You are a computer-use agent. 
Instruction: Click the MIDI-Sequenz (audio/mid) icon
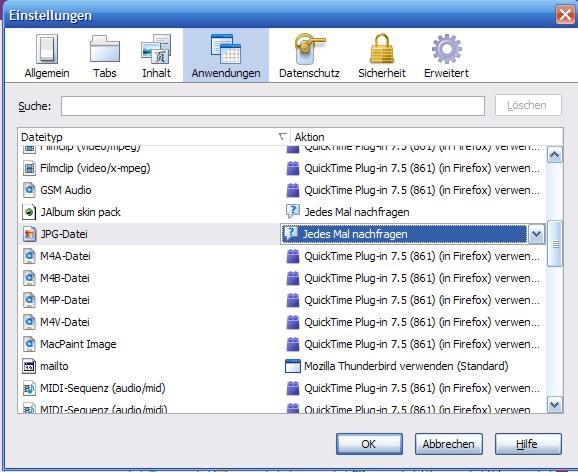29,388
